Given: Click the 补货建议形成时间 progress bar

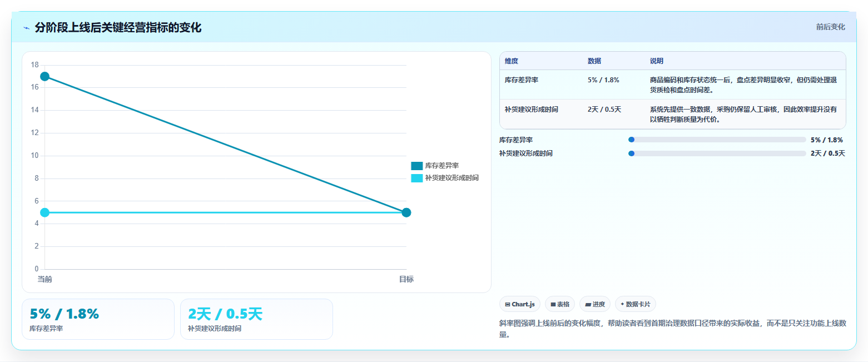Looking at the screenshot, I should (717, 153).
